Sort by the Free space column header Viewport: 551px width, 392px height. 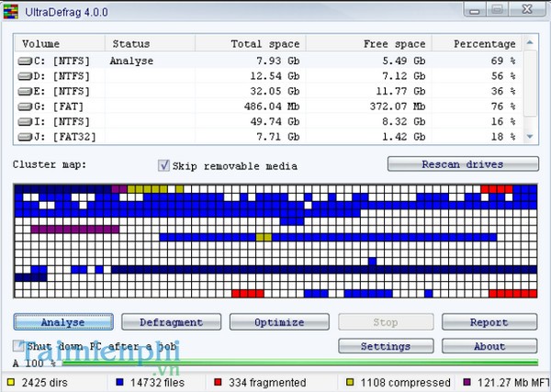point(369,43)
